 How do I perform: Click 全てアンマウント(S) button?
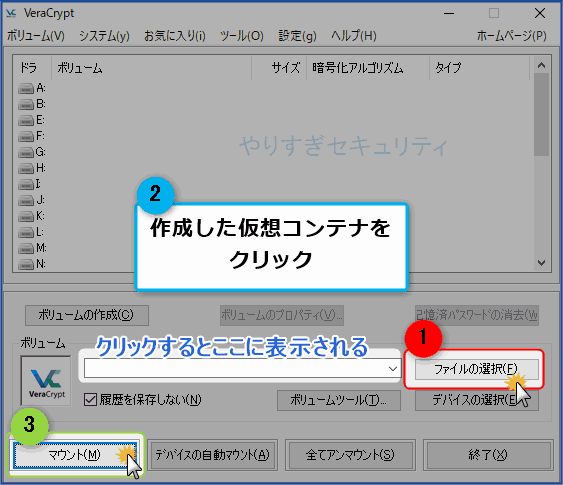[x=350, y=455]
